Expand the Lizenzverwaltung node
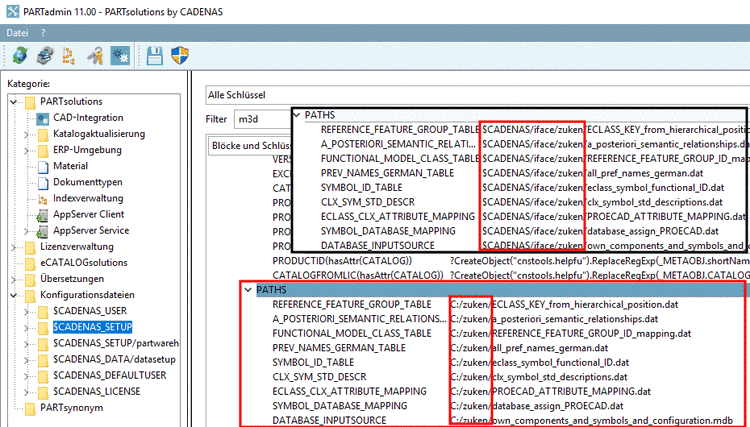750x427 pixels. (x=14, y=247)
